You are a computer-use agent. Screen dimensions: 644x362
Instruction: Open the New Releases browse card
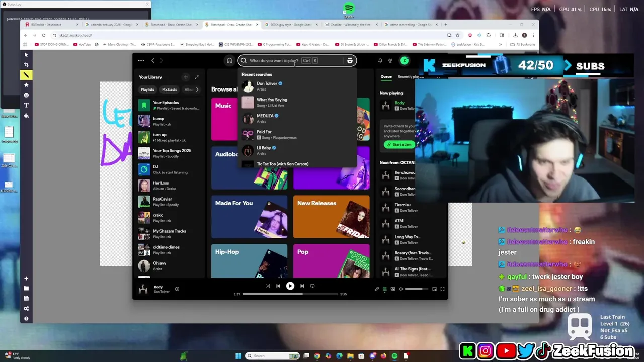point(332,217)
